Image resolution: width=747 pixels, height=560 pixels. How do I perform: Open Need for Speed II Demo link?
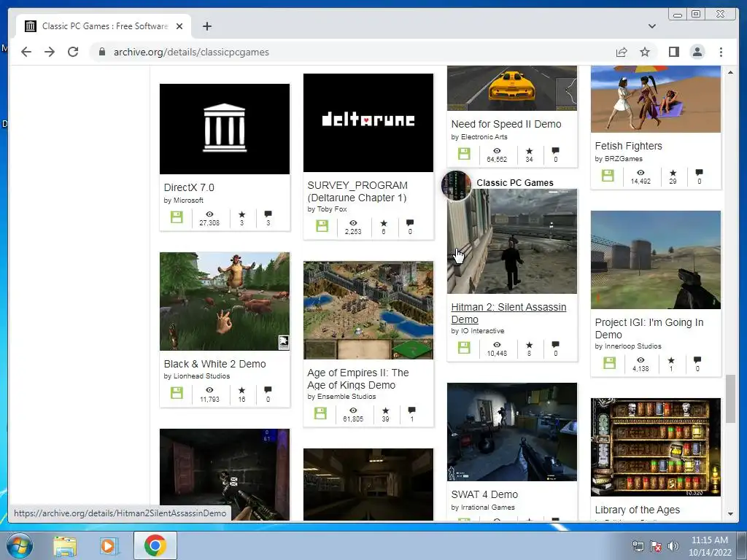coord(506,124)
